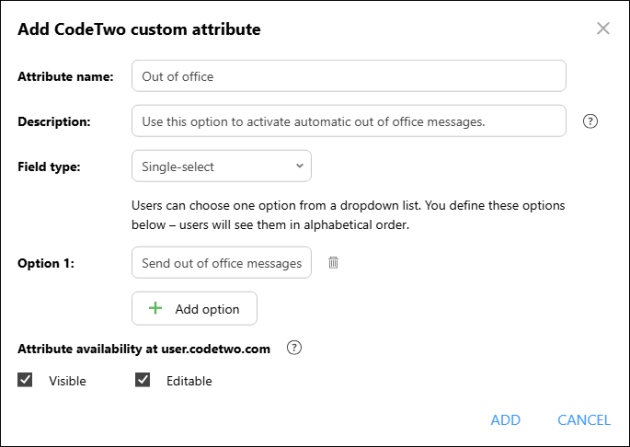
Task: Open help icon next to Description
Action: pyautogui.click(x=590, y=121)
